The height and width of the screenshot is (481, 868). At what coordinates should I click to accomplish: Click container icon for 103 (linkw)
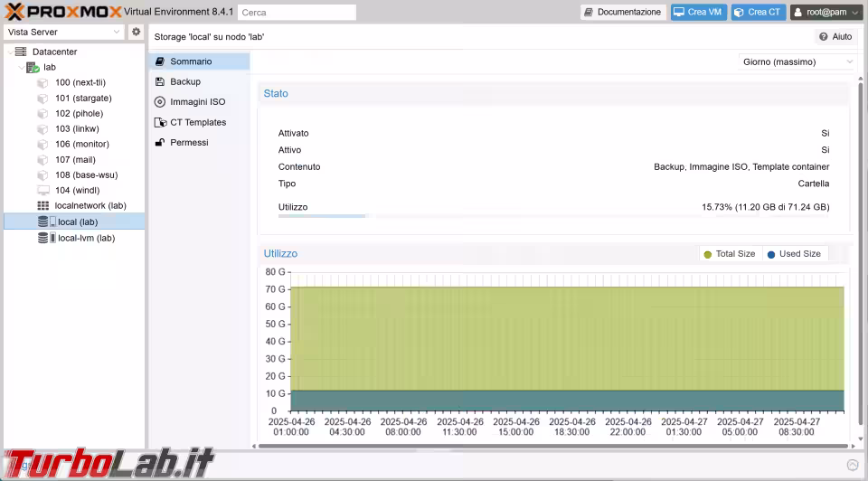click(42, 129)
